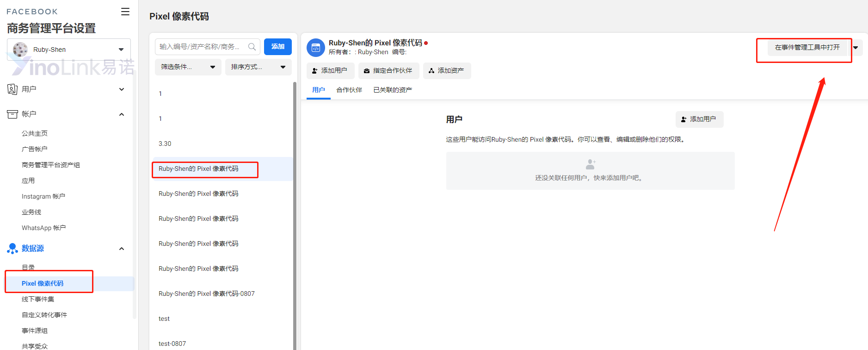Image resolution: width=868 pixels, height=350 pixels.
Task: Click the Data Sources sidebar icon
Action: point(12,249)
